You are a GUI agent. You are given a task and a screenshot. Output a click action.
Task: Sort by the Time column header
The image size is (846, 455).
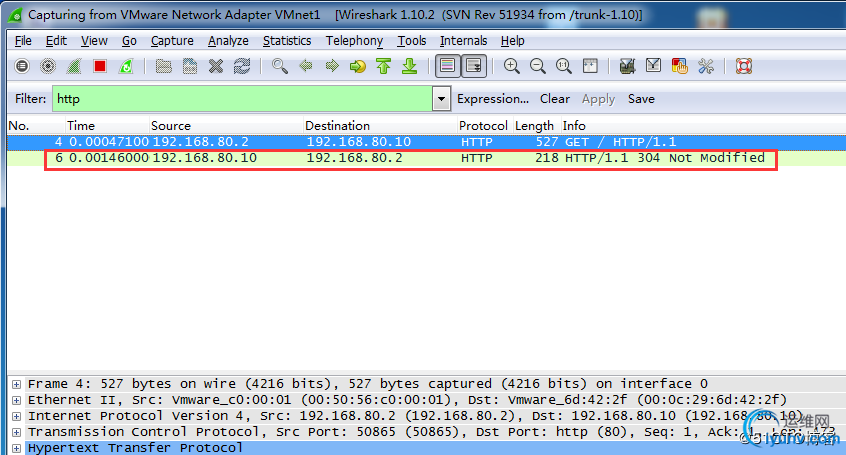[x=107, y=126]
